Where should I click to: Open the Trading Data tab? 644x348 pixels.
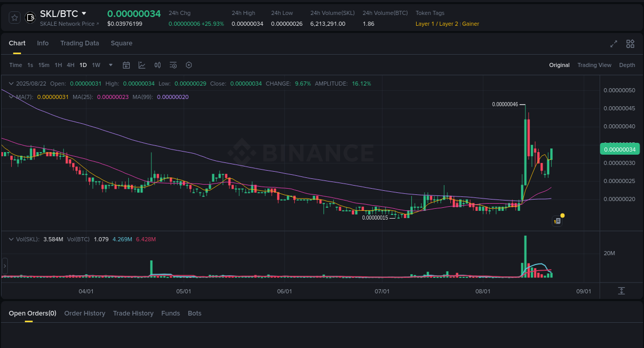point(79,43)
